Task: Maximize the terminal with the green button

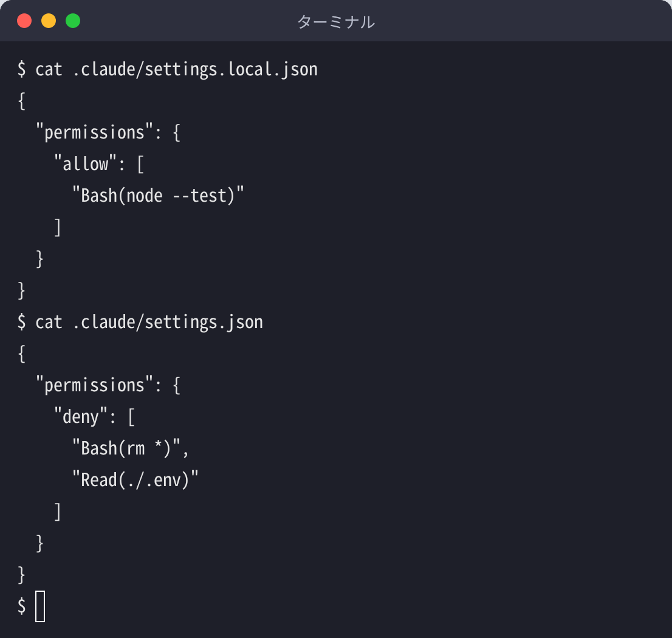Action: tap(73, 21)
